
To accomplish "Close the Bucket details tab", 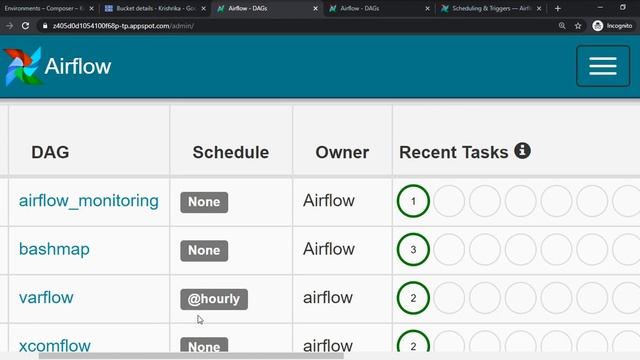I will (x=204, y=8).
